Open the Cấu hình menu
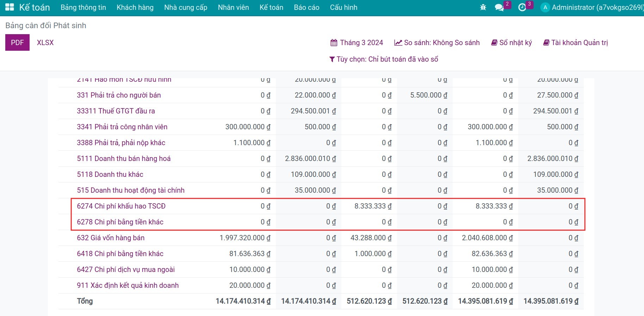 click(x=343, y=7)
